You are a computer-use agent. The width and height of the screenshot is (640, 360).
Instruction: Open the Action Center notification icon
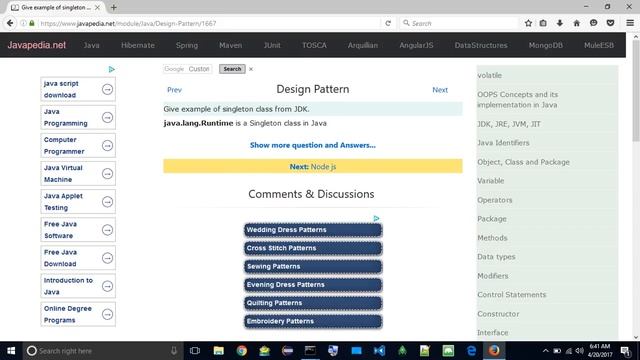(x=625, y=351)
